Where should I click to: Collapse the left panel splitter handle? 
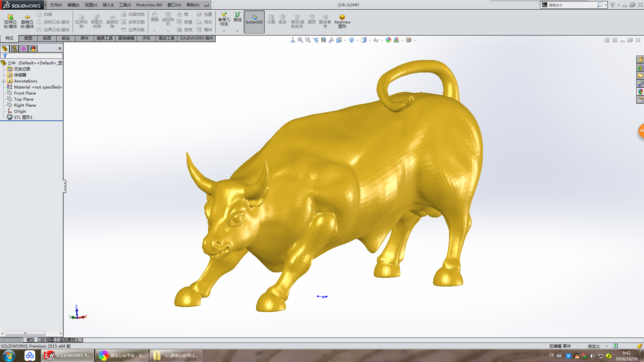[x=64, y=186]
